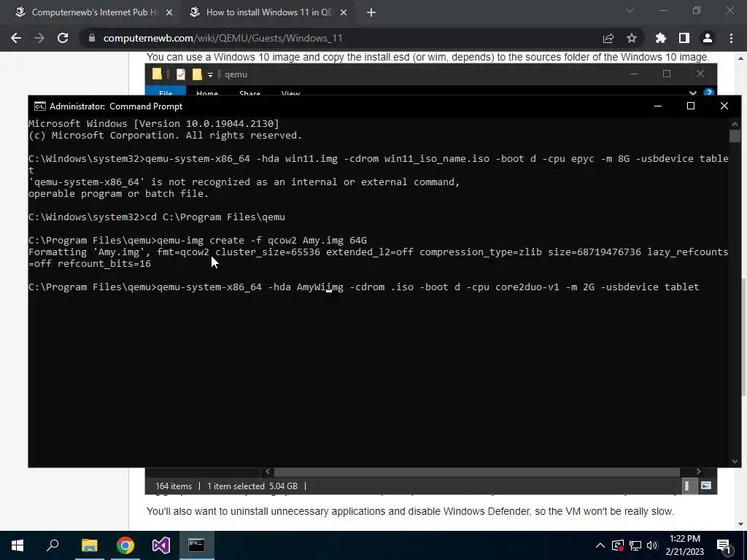This screenshot has height=560, width=747.
Task: Click '164 items' in Explorer status bar
Action: pyautogui.click(x=174, y=486)
